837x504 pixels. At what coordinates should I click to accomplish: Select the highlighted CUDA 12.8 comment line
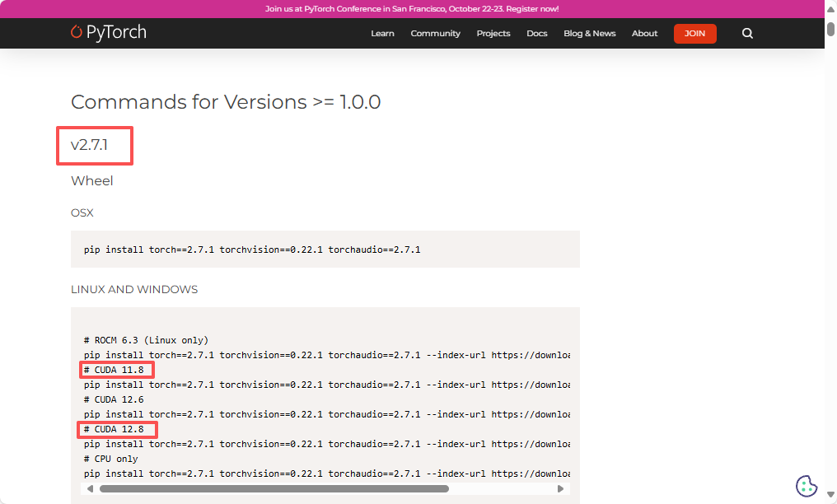[x=116, y=429]
